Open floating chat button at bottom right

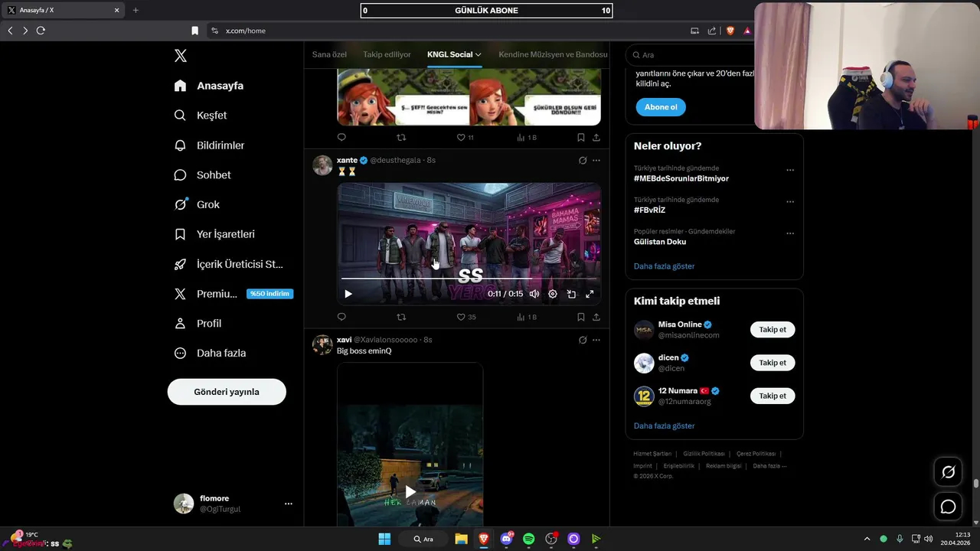[x=948, y=507]
